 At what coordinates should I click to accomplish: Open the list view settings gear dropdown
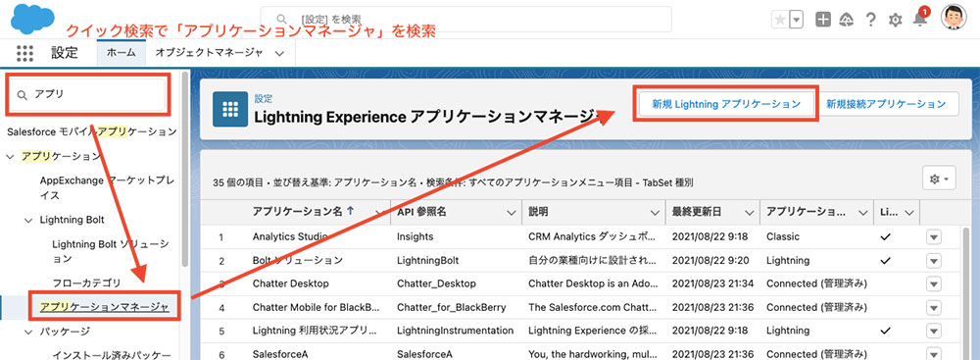[940, 180]
